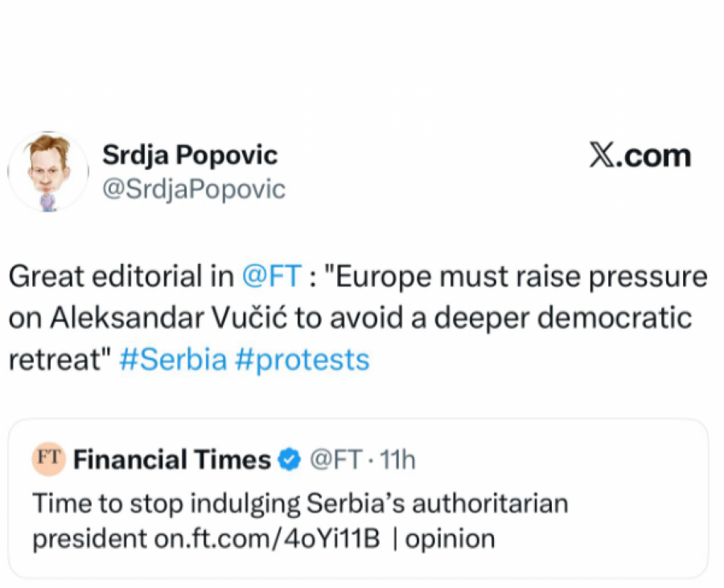Visit the @SrdjaPopovic handle
Screen dimensions: 724x588
point(193,189)
